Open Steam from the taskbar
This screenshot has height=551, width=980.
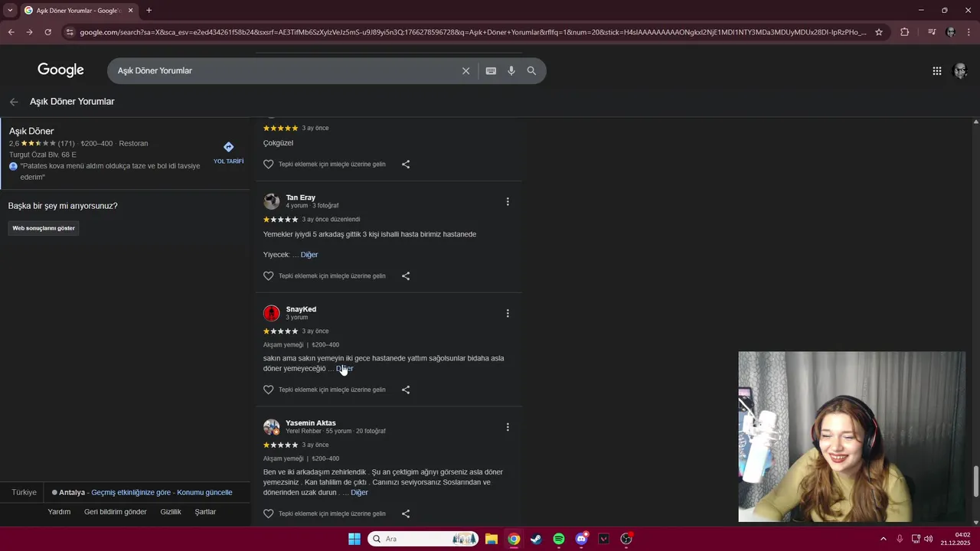[x=536, y=539]
